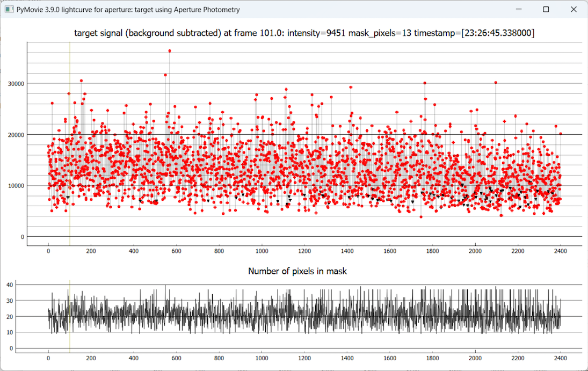Screen dimensions: 588x371
Task: Maximize the lightcurve window
Action: [546, 10]
